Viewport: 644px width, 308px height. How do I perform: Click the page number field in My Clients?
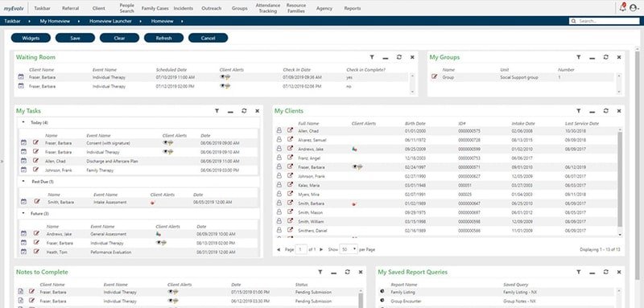pos(301,249)
